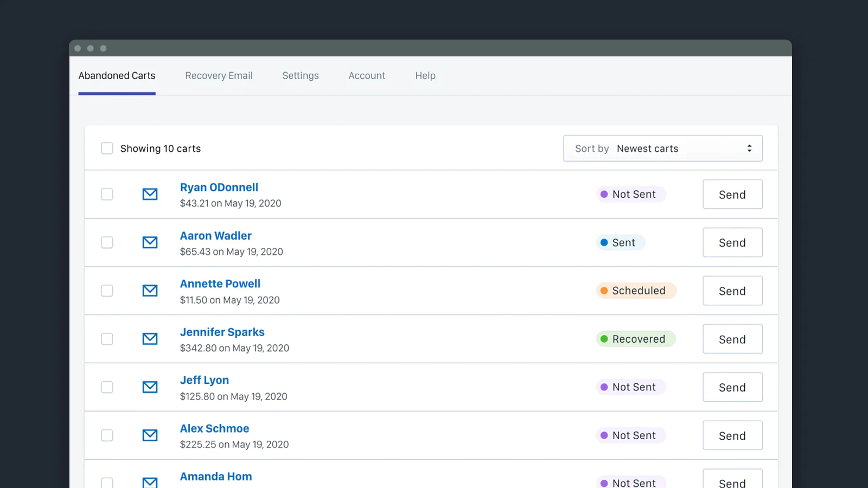Viewport: 868px width, 488px height.
Task: Select the checkbox for Alex Schmoe
Action: pyautogui.click(x=107, y=435)
